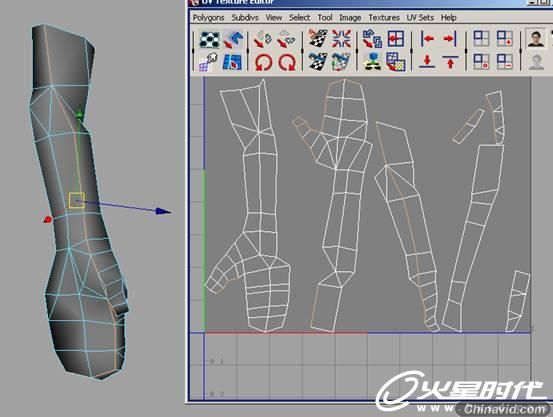This screenshot has width=553, height=417.
Task: Align selected UVs to the right
Action: click(x=450, y=39)
